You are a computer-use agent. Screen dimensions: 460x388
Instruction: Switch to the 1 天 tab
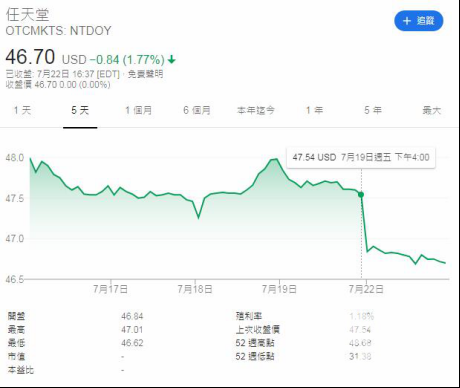[22, 110]
